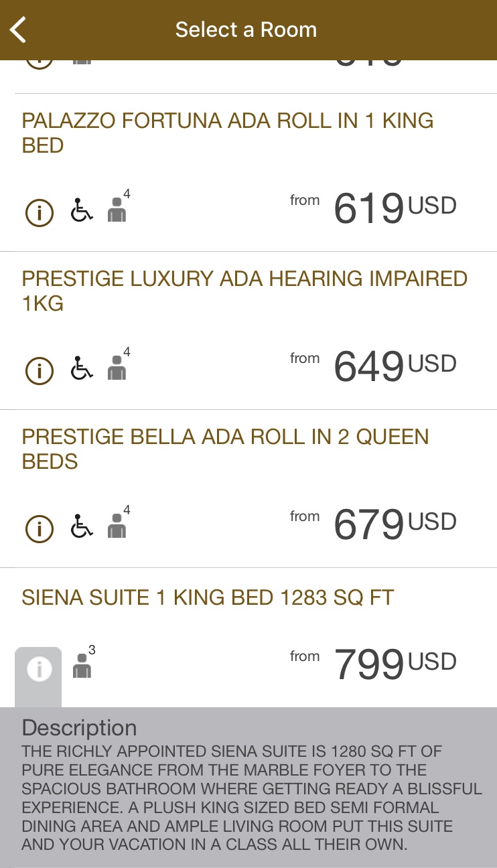The image size is (497, 868).
Task: Open info for Palazzo Fortuna ADA room
Action: [x=39, y=213]
